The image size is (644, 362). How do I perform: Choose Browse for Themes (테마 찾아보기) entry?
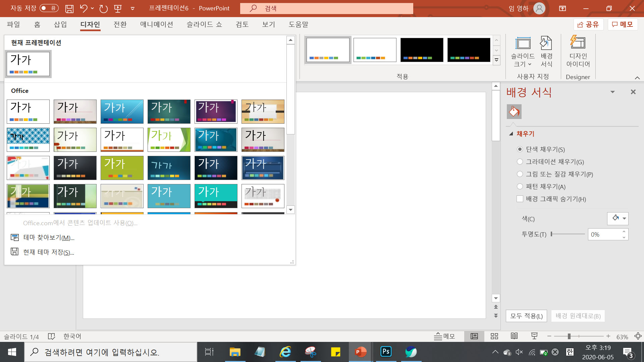point(49,237)
